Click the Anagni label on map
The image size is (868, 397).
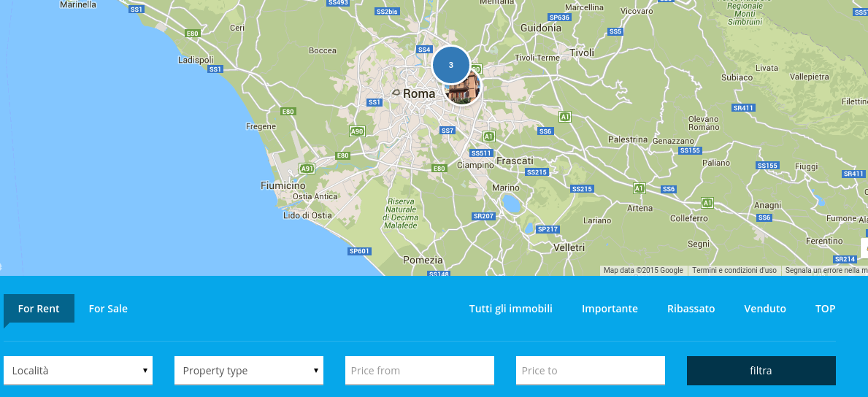tap(767, 205)
